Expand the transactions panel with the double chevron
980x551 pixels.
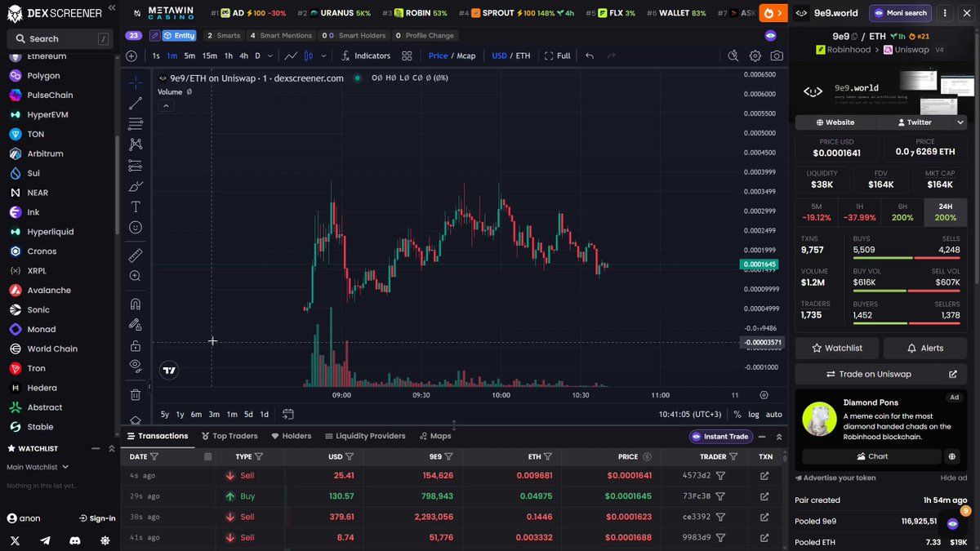(x=779, y=437)
